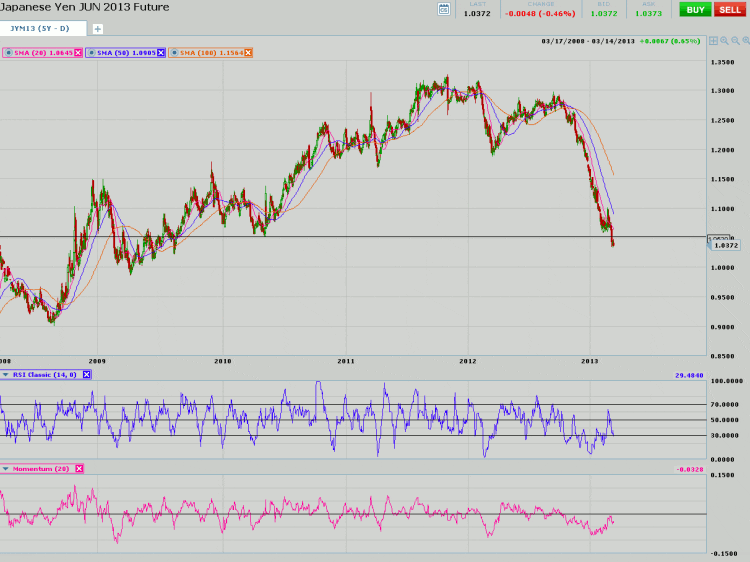Screen dimensions: 750x562
Task: Close the Momentum (20) indicator panel
Action: tap(79, 468)
